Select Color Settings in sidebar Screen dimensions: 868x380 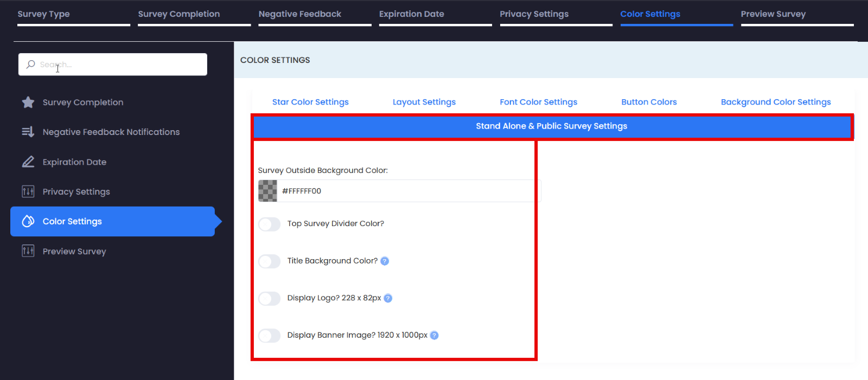click(113, 221)
